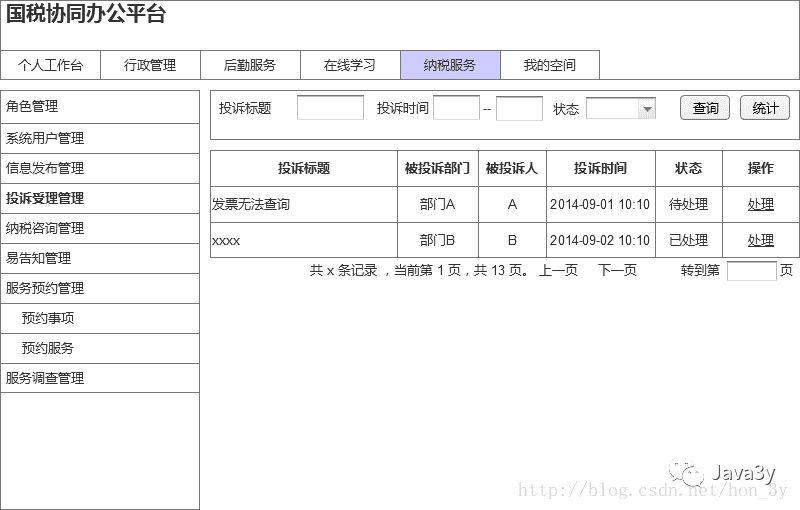Open the 我的空间 tab

pyautogui.click(x=550, y=65)
